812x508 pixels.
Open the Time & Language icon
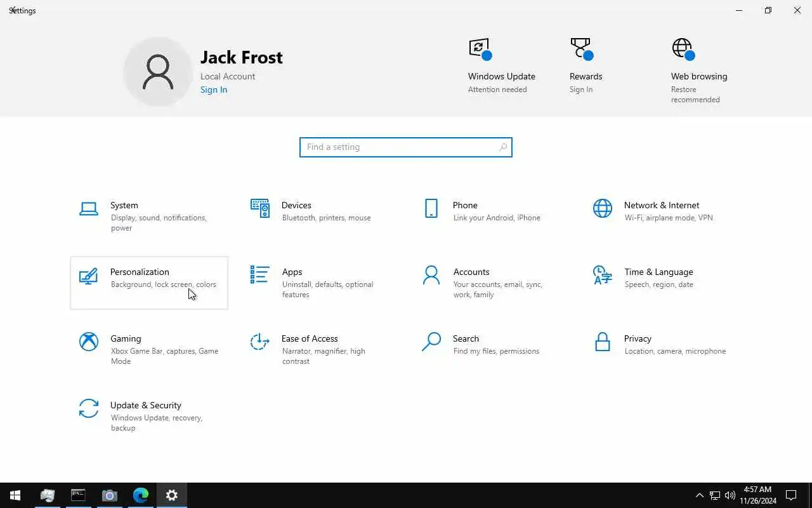pyautogui.click(x=603, y=275)
